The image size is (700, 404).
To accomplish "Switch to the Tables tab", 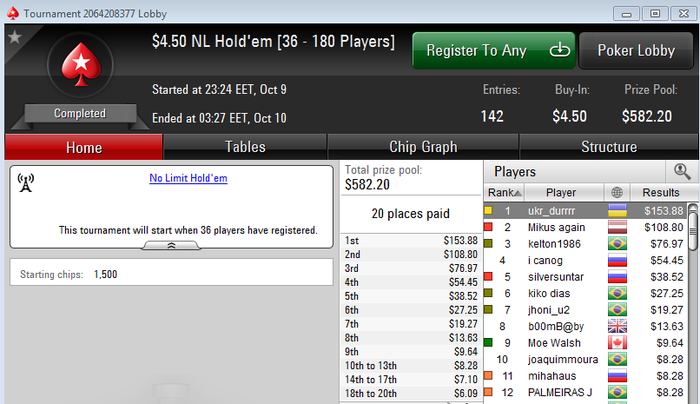I will pos(245,147).
